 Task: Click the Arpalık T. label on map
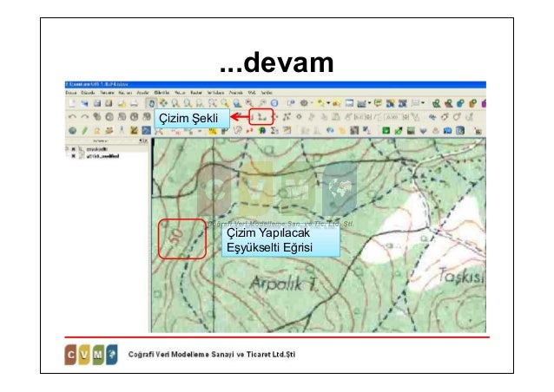(284, 284)
